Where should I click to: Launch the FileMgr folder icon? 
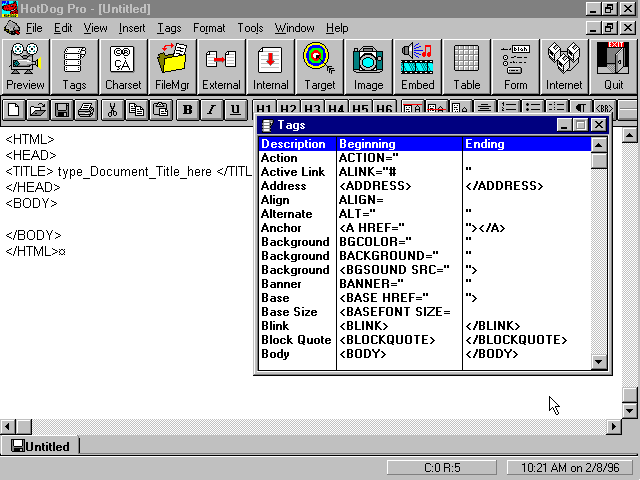pos(172,66)
